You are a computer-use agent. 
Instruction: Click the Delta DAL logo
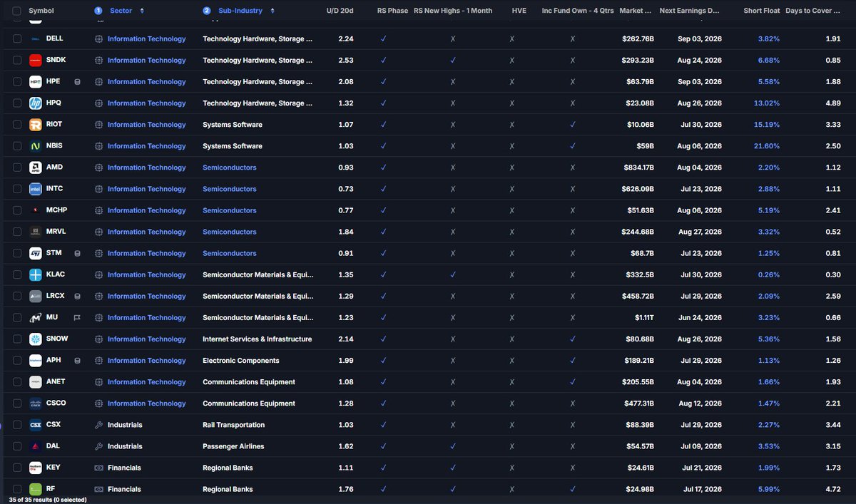click(x=36, y=446)
